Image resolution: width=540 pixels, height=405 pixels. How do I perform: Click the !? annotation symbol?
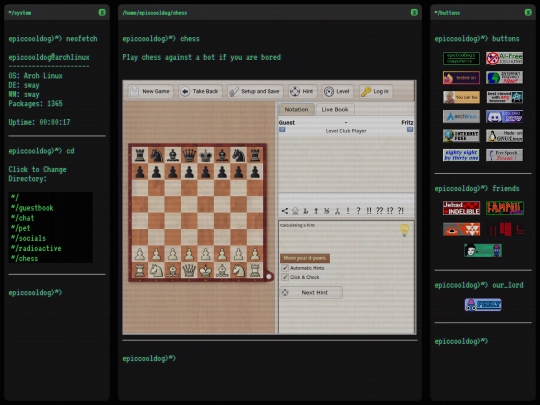[390, 210]
